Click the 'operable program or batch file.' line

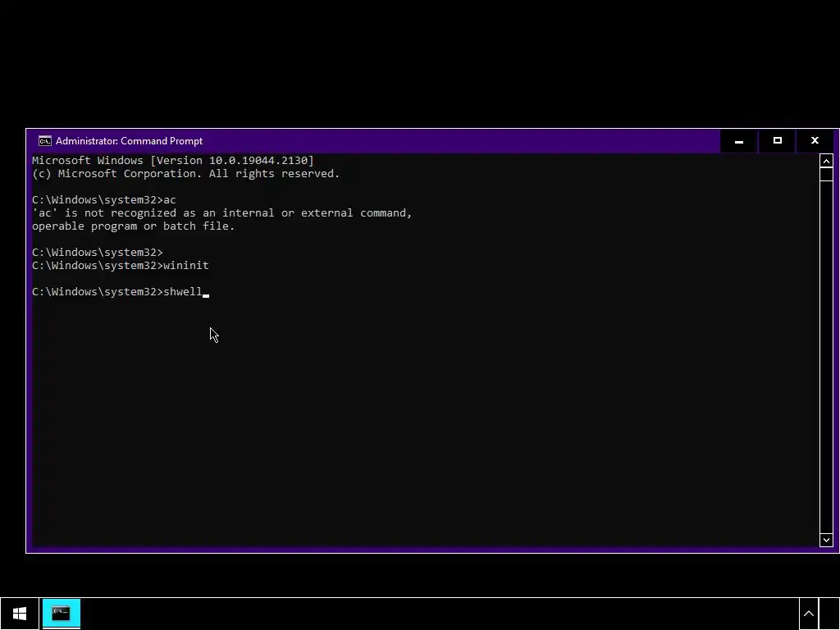click(x=134, y=226)
